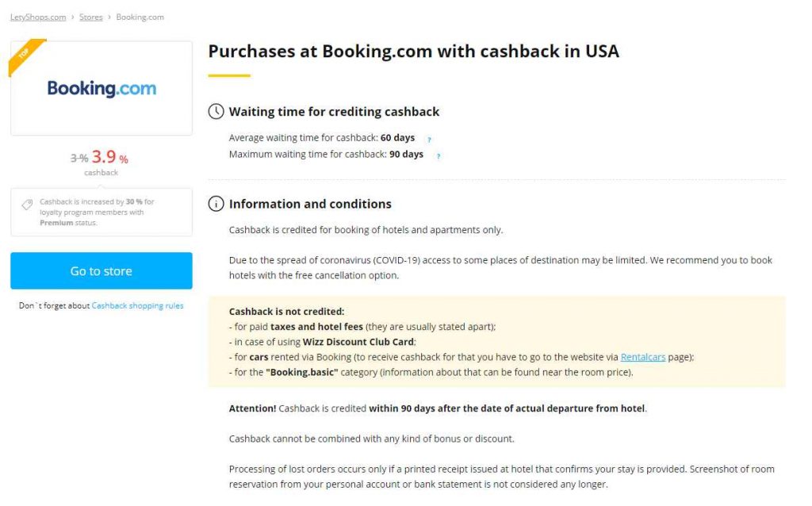The width and height of the screenshot is (812, 506).
Task: Click the tag icon in the Premium cashback box
Action: [27, 205]
